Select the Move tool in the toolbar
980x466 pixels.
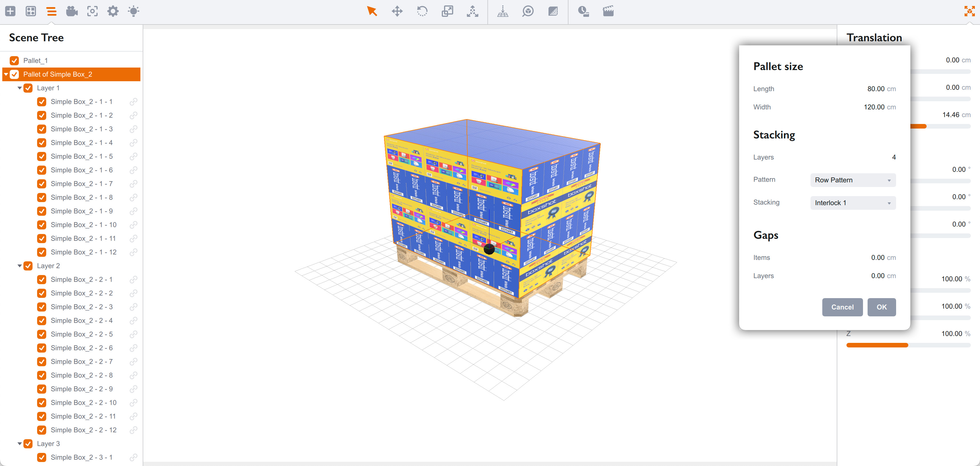tap(398, 11)
